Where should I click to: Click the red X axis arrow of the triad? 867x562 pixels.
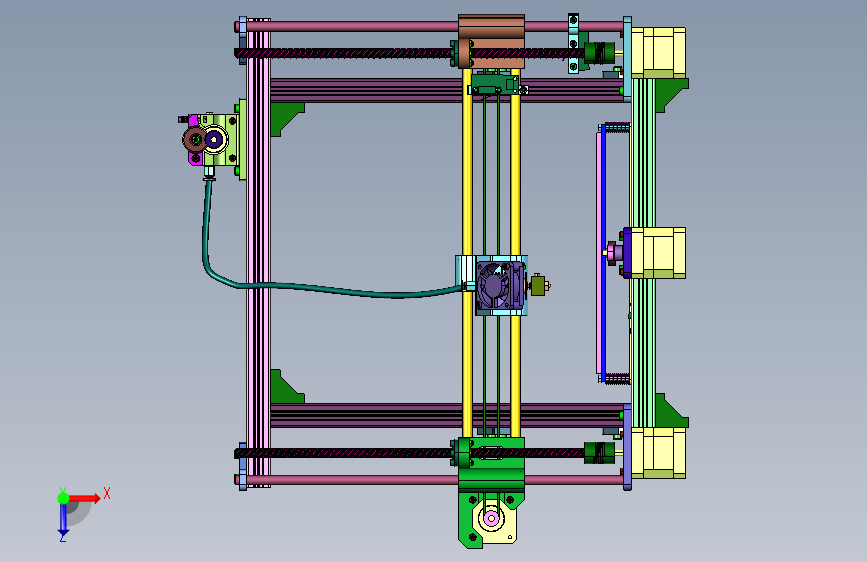point(84,498)
